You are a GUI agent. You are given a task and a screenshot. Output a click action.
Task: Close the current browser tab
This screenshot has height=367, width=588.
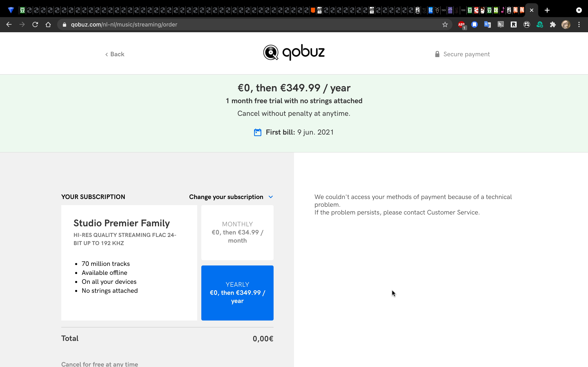pos(532,10)
